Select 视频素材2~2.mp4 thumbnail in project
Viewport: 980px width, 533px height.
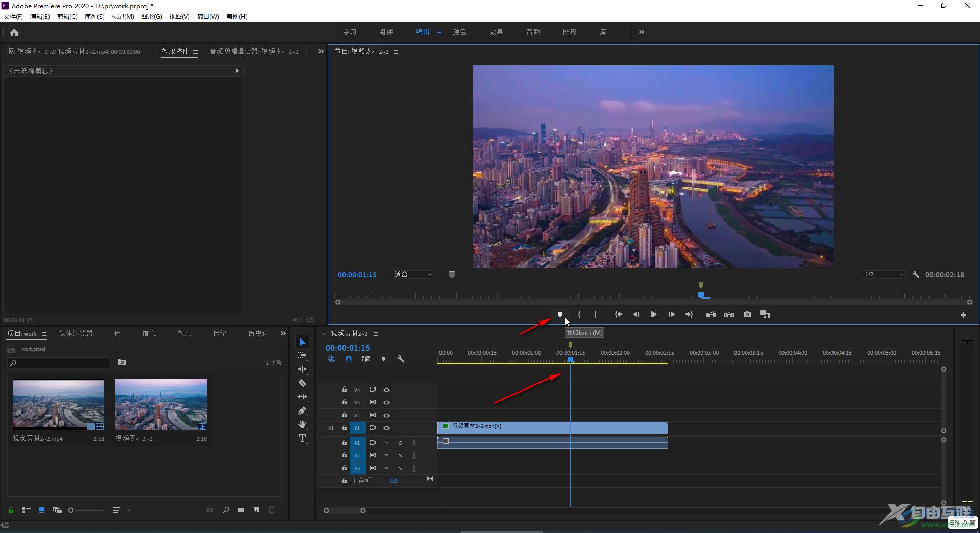click(58, 404)
